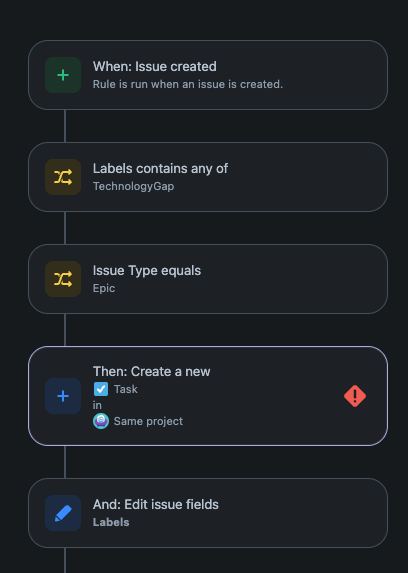The width and height of the screenshot is (408, 573).
Task: Click the shuffle icon beside Issue Type equals
Action: [63, 279]
